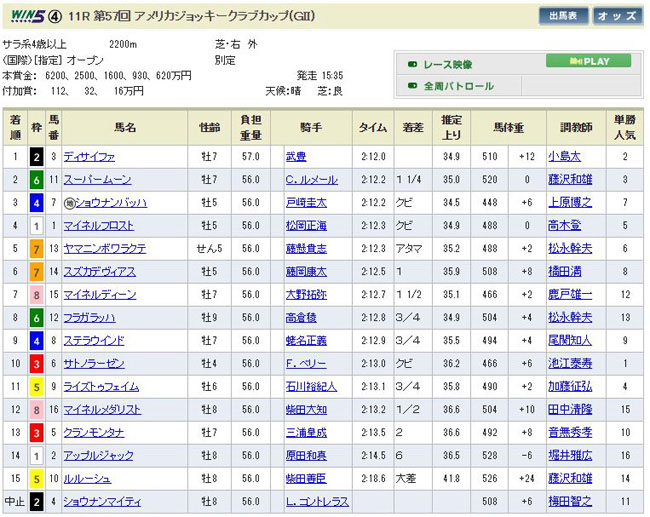Open the オッズ tab button
This screenshot has height=517, width=650.
(x=615, y=16)
